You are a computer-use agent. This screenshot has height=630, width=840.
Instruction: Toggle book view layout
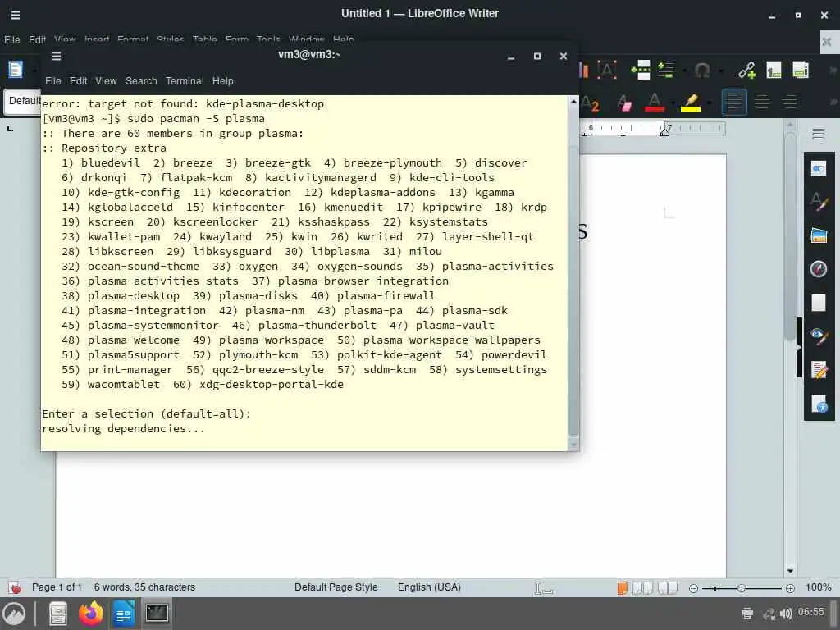[x=668, y=587]
